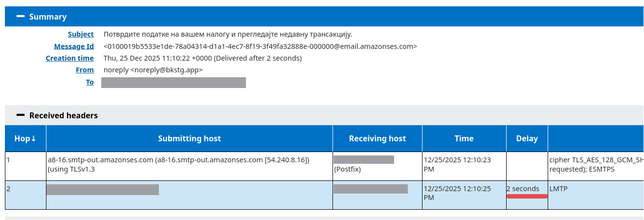Collapse the Summary section minus icon

pos(20,16)
